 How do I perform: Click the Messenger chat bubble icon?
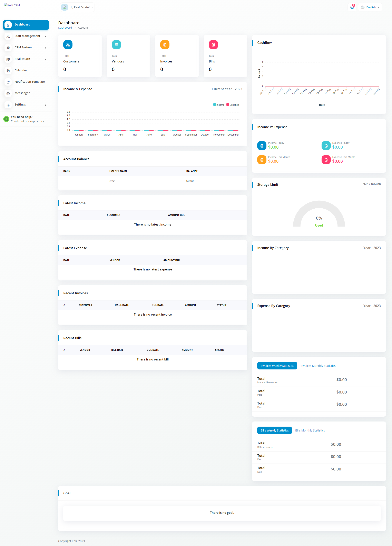pyautogui.click(x=8, y=93)
